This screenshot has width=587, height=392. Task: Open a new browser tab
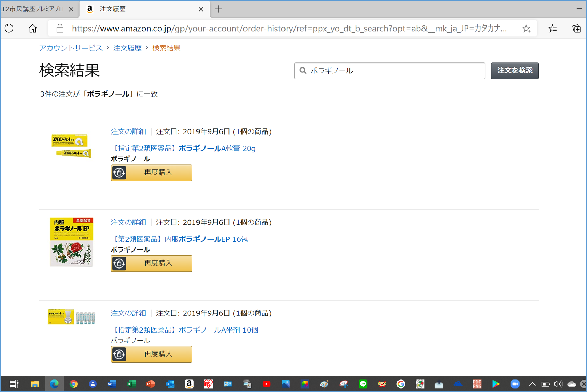point(218,9)
